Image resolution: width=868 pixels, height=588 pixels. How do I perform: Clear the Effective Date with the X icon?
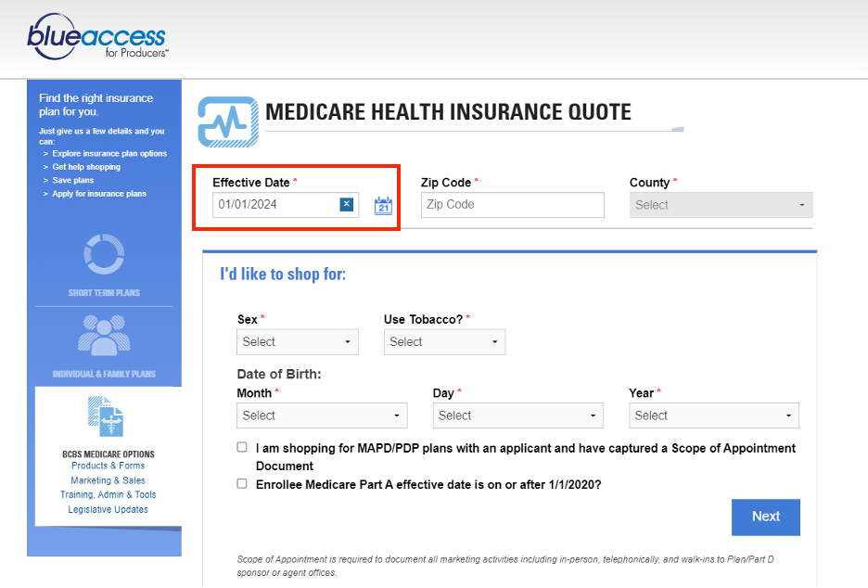click(x=346, y=204)
